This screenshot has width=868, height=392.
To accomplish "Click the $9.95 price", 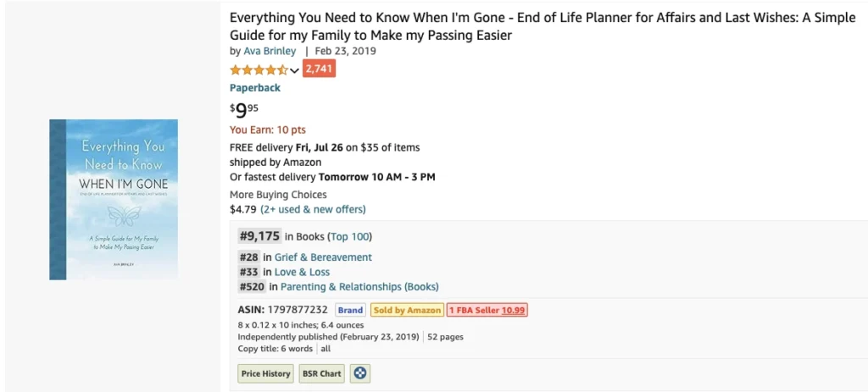I will (x=244, y=111).
